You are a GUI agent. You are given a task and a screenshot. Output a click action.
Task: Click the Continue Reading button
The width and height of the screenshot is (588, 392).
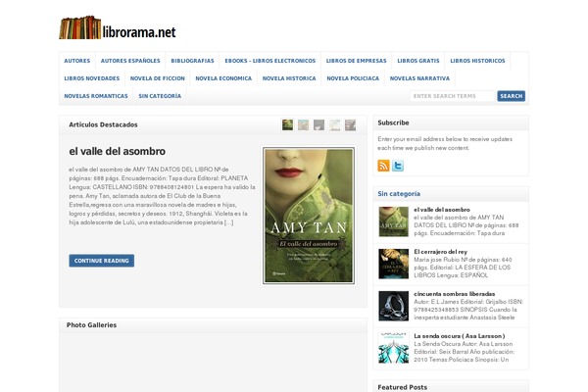[x=102, y=261]
